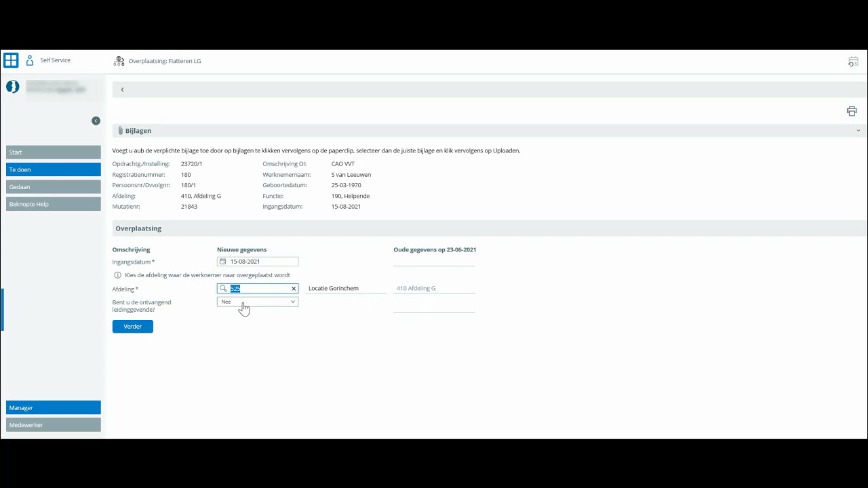Click the Self Service person icon

[30, 60]
